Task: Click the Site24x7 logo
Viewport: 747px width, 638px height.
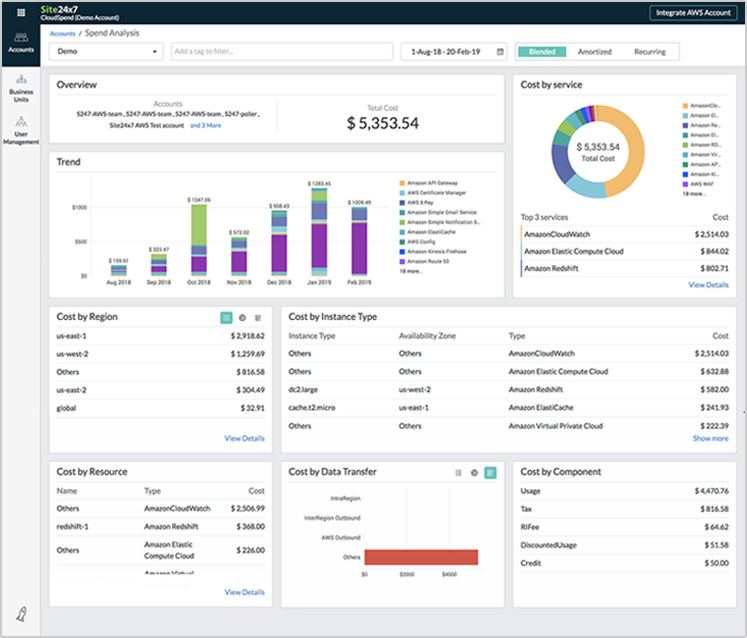Action: click(x=59, y=9)
